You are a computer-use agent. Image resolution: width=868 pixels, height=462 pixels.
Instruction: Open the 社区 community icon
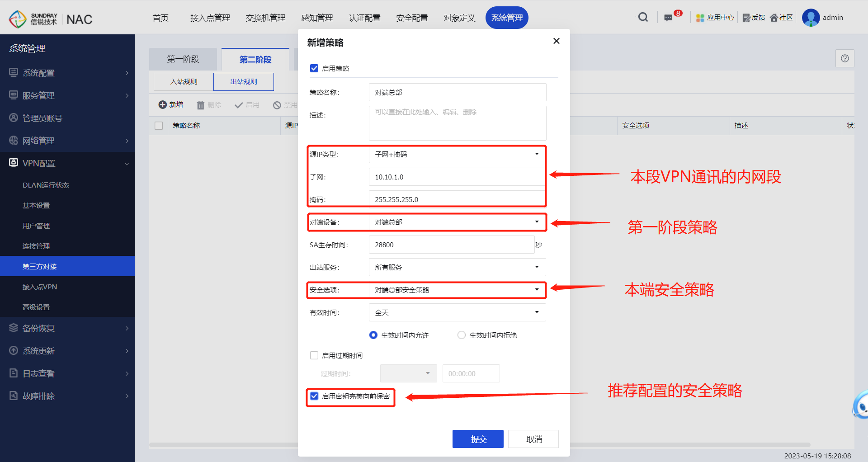click(x=774, y=18)
